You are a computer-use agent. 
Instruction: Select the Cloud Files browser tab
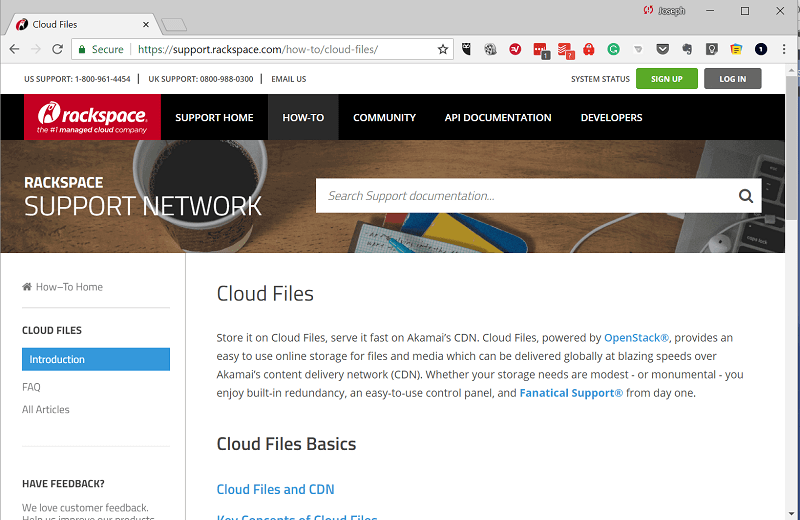click(x=82, y=24)
